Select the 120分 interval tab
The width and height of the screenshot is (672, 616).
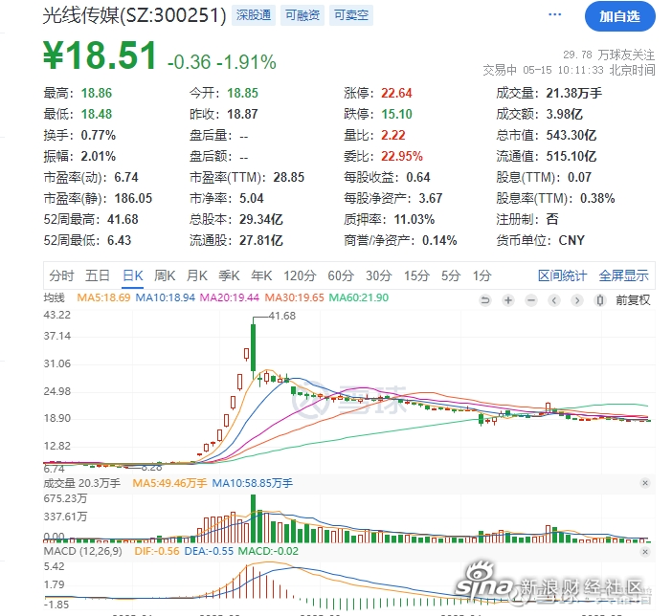300,275
